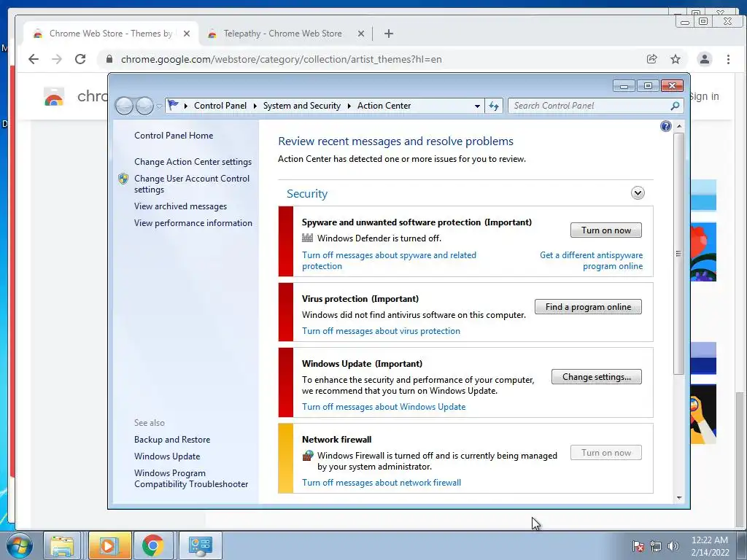
Task: Open address bar history dropdown arrow
Action: 477,106
